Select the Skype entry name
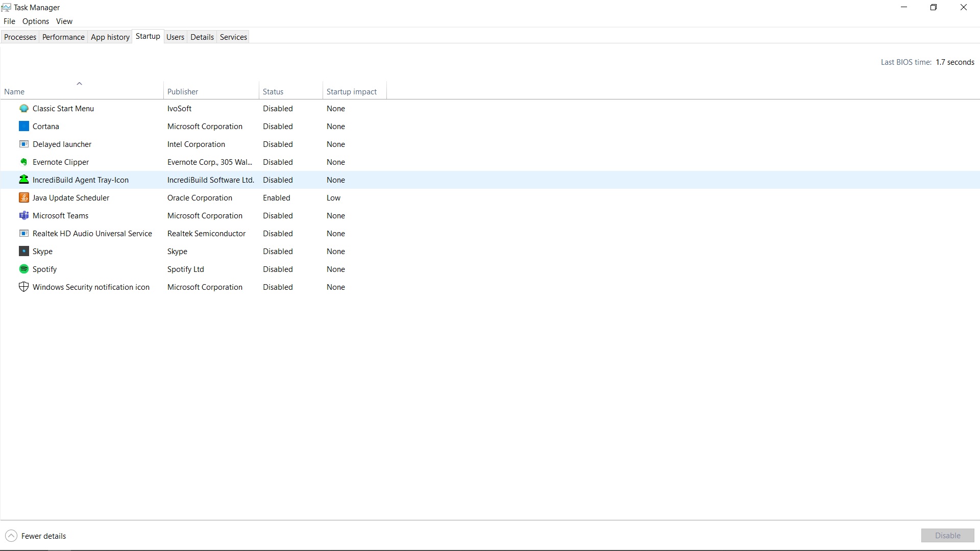This screenshot has height=551, width=980. tap(43, 251)
